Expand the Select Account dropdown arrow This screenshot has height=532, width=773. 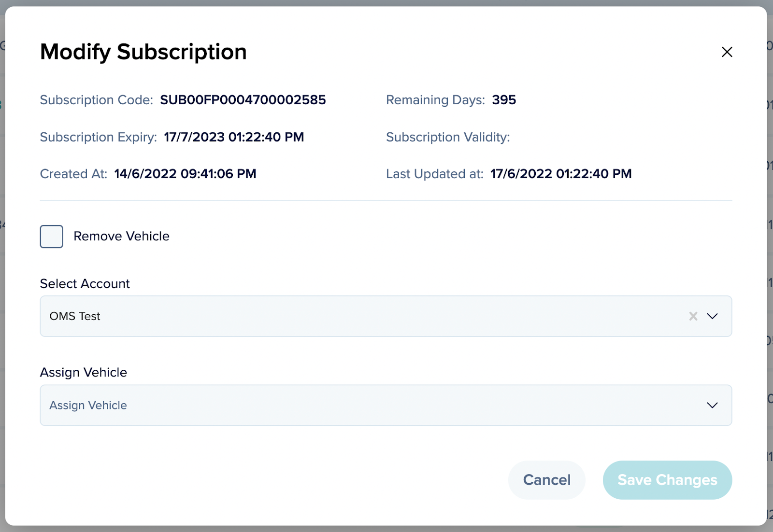[712, 316]
